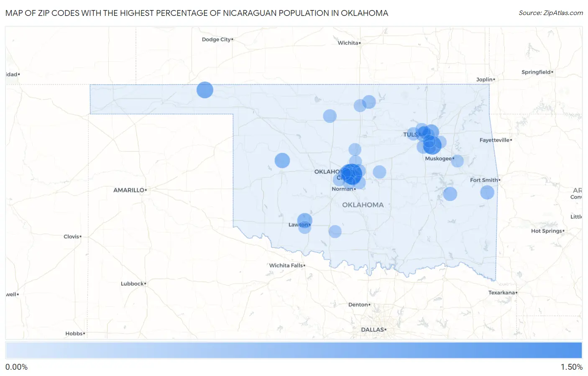Click the Denton city label
Viewport: 588px width, 376px height.
coord(358,304)
